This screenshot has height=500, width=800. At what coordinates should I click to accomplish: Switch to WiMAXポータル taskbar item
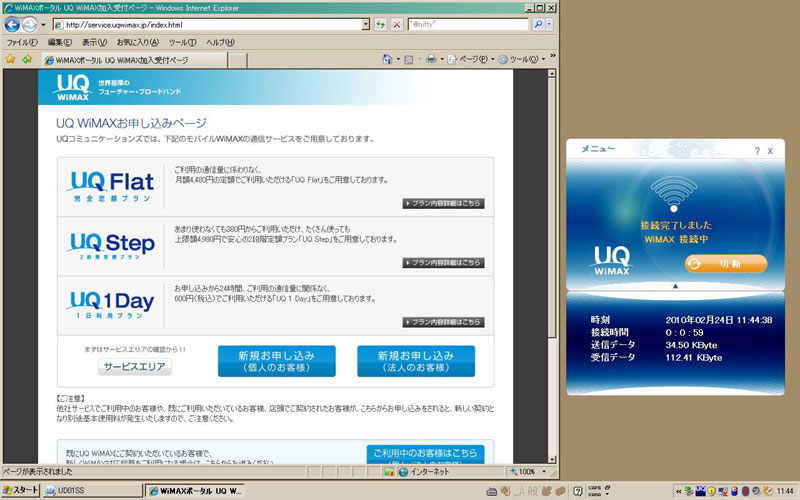[x=195, y=491]
